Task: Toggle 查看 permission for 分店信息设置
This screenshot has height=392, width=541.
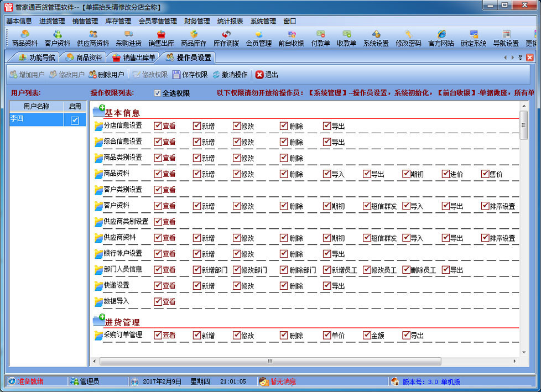Action: click(x=158, y=126)
